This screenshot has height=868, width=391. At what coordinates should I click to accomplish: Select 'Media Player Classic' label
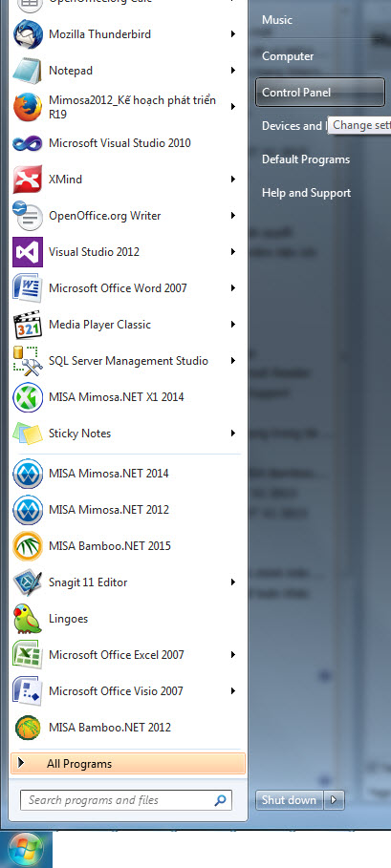(x=99, y=325)
